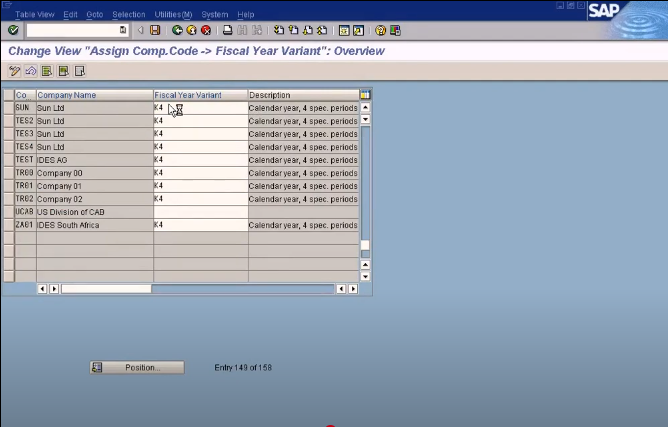The height and width of the screenshot is (427, 668).
Task: Open the command field history dropdown
Action: pyautogui.click(x=123, y=30)
